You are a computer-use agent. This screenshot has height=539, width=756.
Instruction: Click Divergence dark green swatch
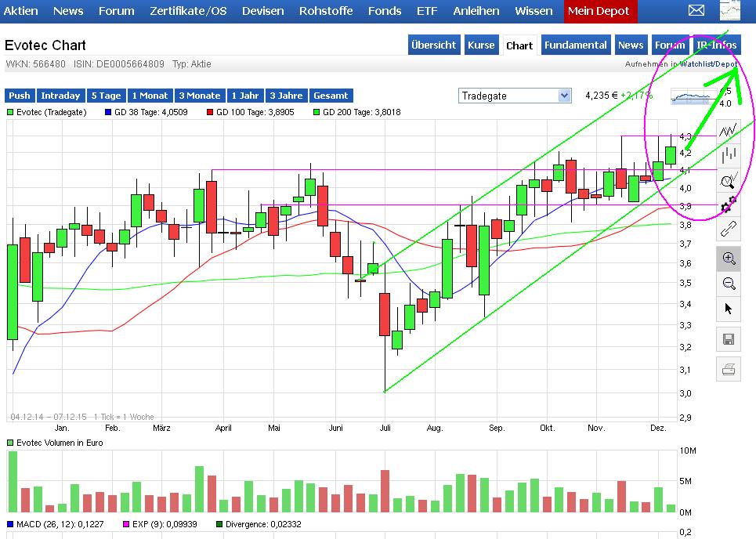point(219,524)
